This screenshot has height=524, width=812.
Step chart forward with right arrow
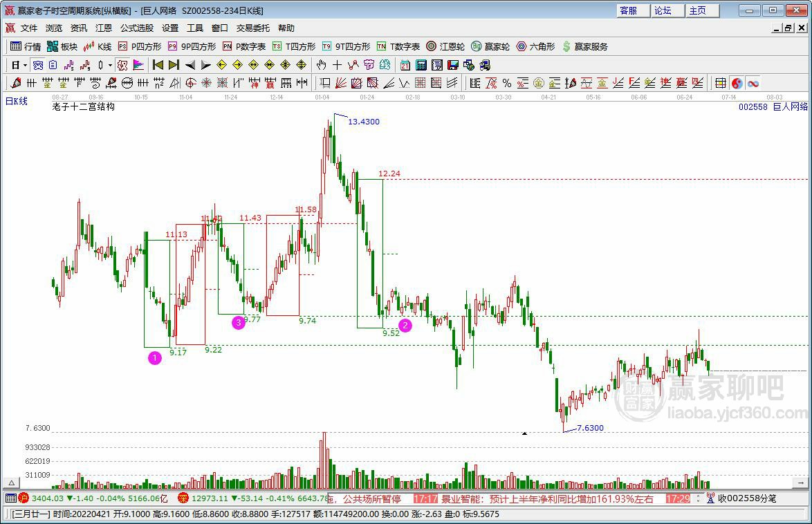[205, 65]
